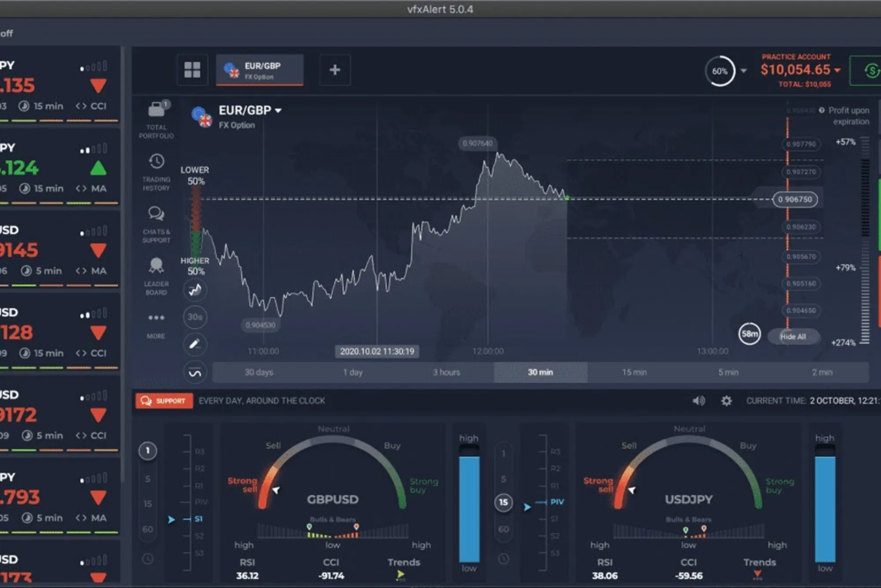This screenshot has height=588, width=881.
Task: Click the GBPUSD panel clock icon
Action: tap(148, 559)
